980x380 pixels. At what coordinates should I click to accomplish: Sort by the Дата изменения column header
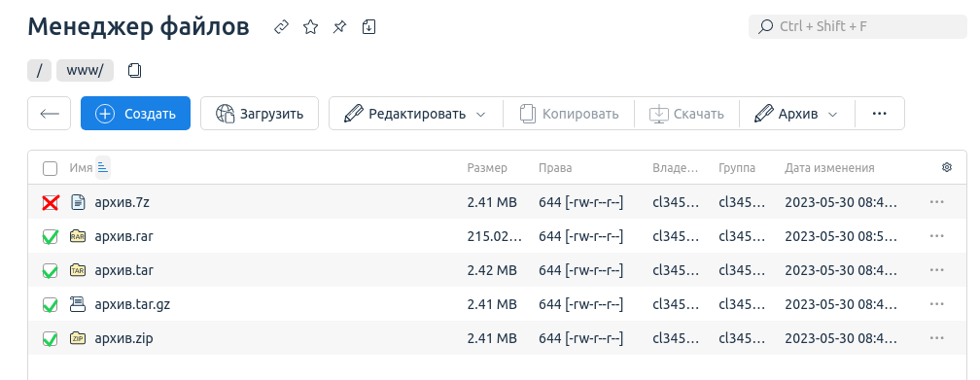click(829, 167)
